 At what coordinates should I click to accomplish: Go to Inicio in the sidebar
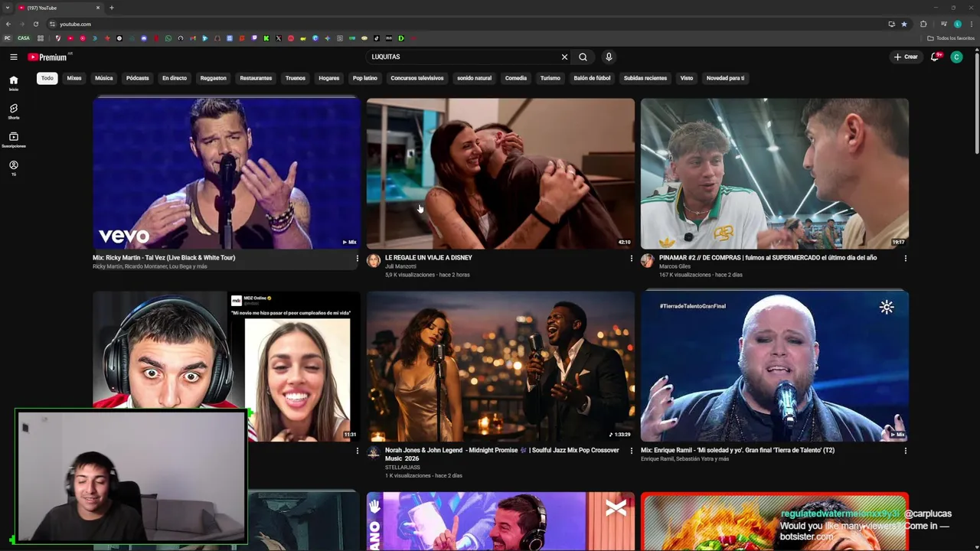coord(14,83)
